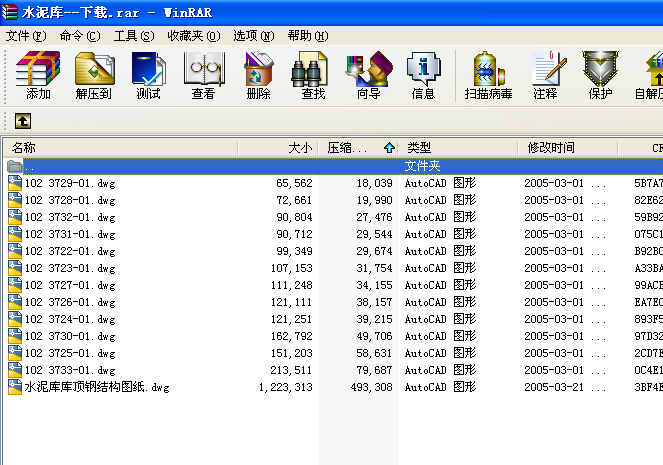Select file 102 3729-01.dwg
Image resolution: width=663 pixels, height=465 pixels.
pyautogui.click(x=70, y=183)
